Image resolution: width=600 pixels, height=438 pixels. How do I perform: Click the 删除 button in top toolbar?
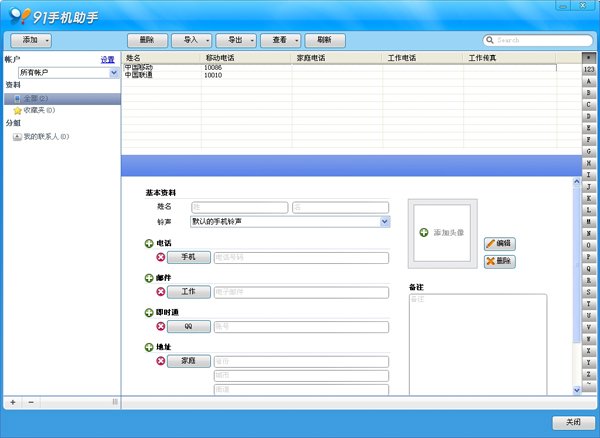(147, 40)
